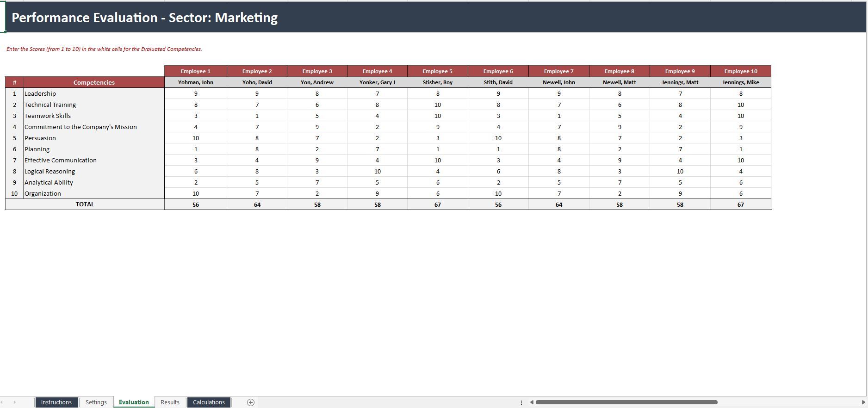Click the name cell Jennings, Mike
Screen dimensions: 868x408
tap(741, 82)
